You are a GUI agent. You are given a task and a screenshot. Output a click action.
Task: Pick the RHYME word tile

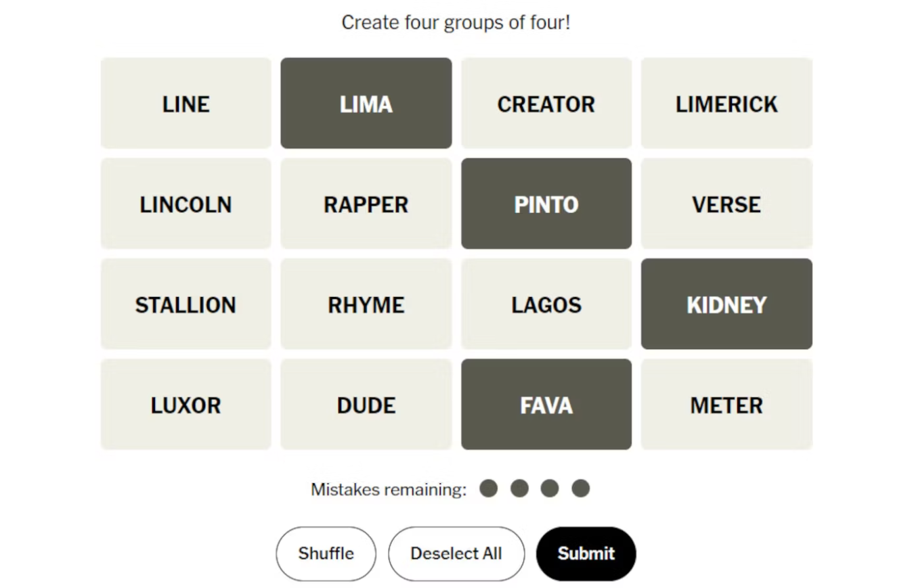pos(366,304)
